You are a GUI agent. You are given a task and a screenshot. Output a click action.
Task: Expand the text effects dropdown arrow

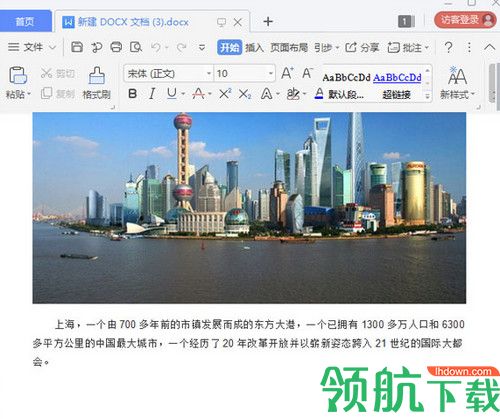click(278, 94)
